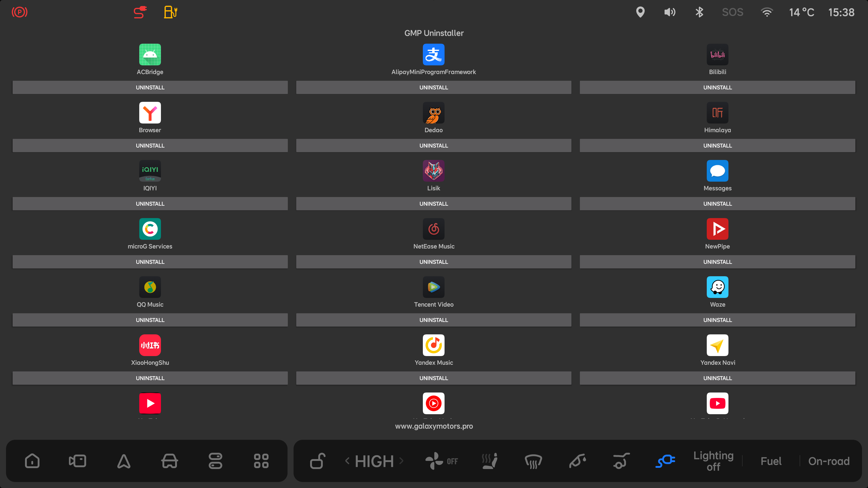
Task: Toggle windshield defrost control
Action: tap(533, 461)
